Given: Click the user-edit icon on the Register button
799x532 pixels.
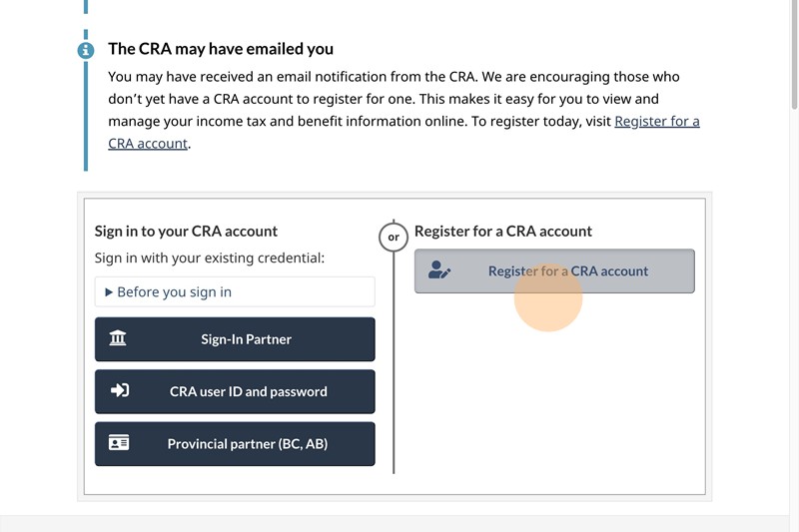Looking at the screenshot, I should point(439,270).
